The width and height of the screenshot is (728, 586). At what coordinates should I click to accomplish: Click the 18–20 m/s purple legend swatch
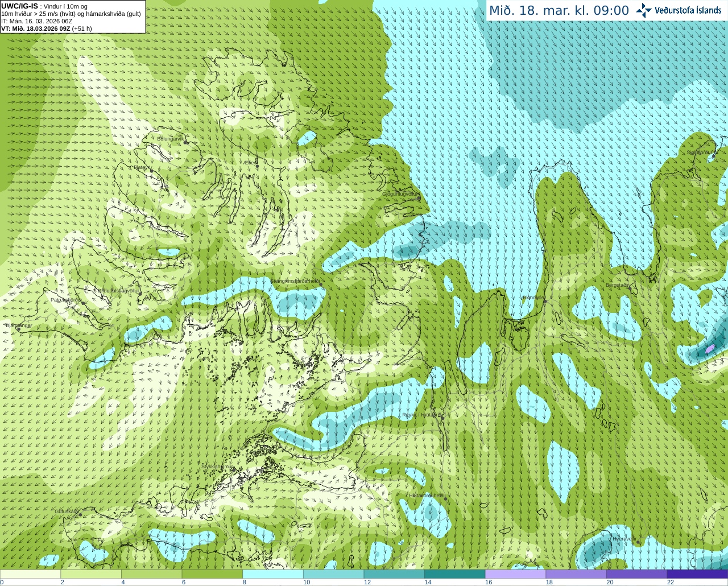(576, 574)
